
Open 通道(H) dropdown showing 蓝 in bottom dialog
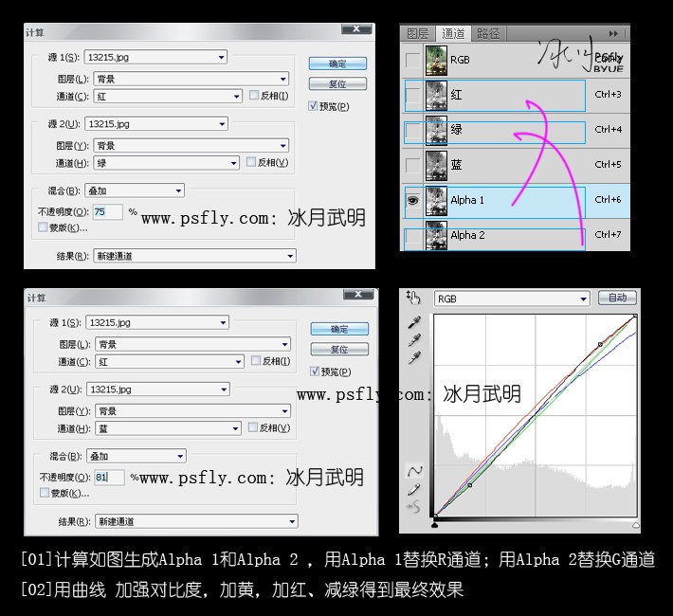pyautogui.click(x=168, y=428)
